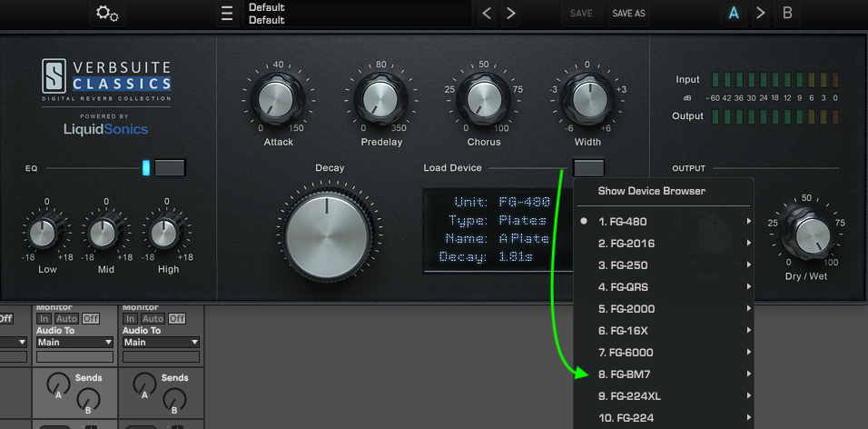Open the hamburger preset menu
868x429 pixels.
[227, 14]
